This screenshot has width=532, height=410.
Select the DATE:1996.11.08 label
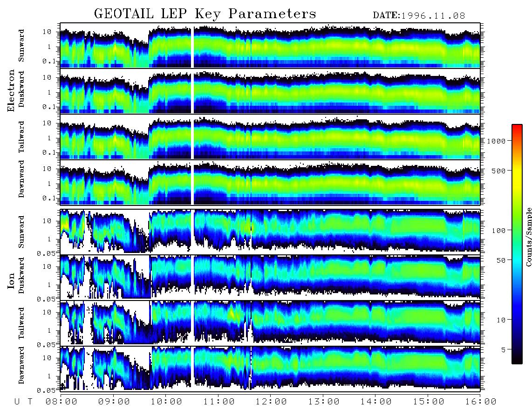tap(419, 16)
